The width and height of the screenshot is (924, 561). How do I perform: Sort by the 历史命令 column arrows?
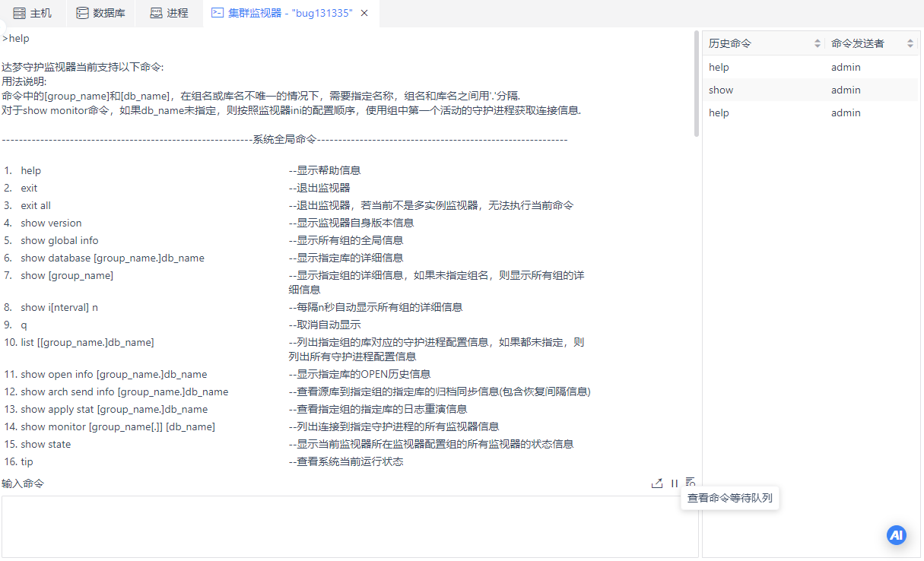[818, 44]
